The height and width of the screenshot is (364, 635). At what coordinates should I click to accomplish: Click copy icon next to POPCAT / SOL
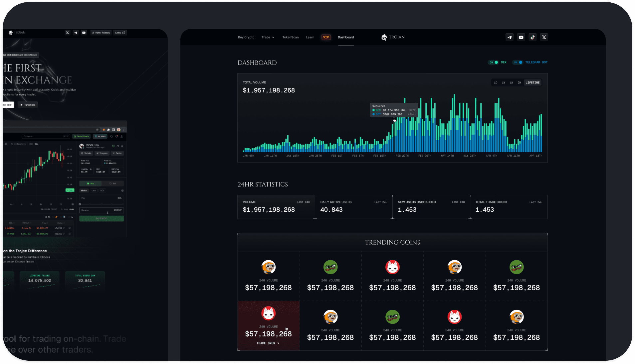point(118,146)
